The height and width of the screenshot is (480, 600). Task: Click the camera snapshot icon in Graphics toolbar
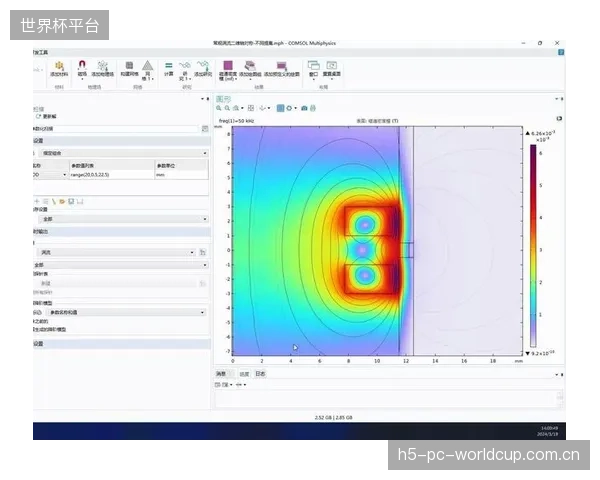(304, 108)
